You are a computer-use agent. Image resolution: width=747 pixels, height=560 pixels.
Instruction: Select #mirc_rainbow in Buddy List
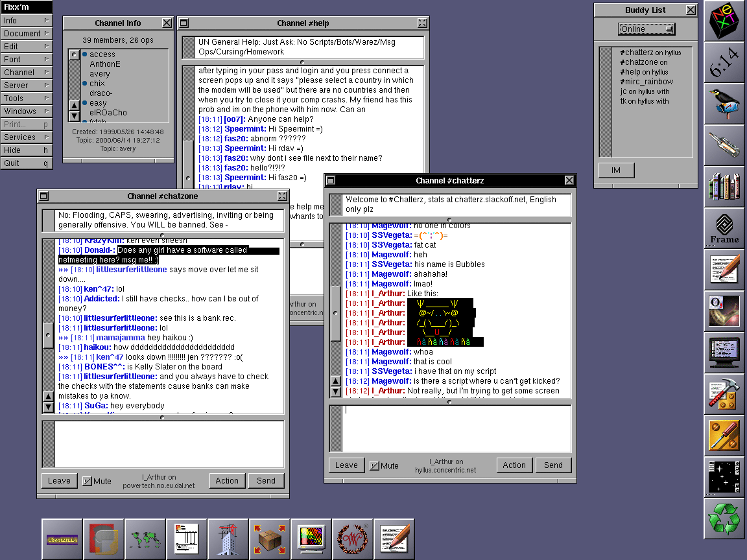(646, 82)
